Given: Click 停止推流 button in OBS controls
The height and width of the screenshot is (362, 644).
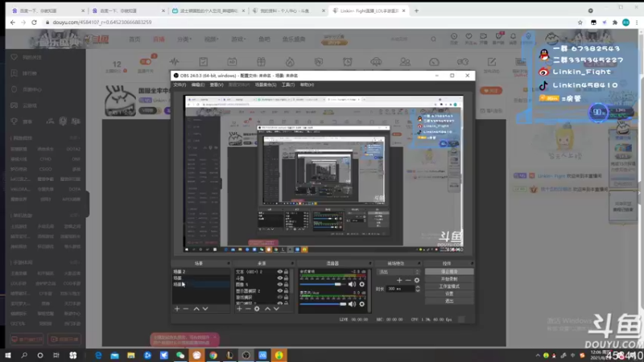Looking at the screenshot, I should click(x=449, y=272).
